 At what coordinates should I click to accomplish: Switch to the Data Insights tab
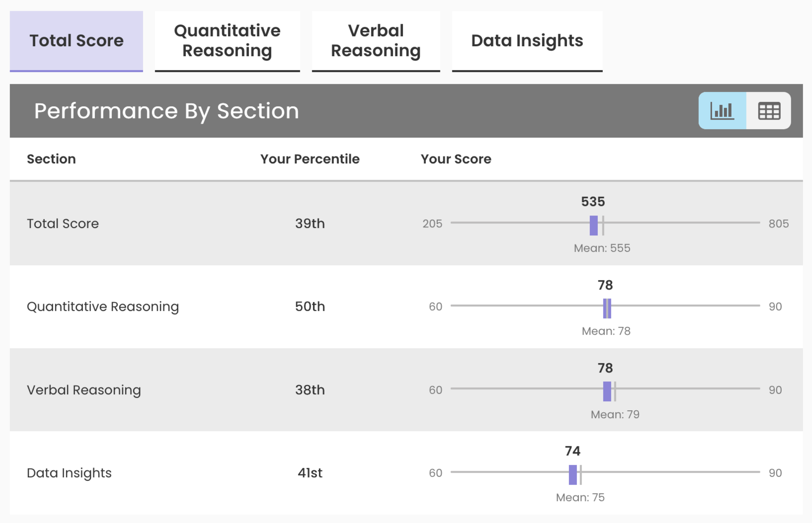527,41
